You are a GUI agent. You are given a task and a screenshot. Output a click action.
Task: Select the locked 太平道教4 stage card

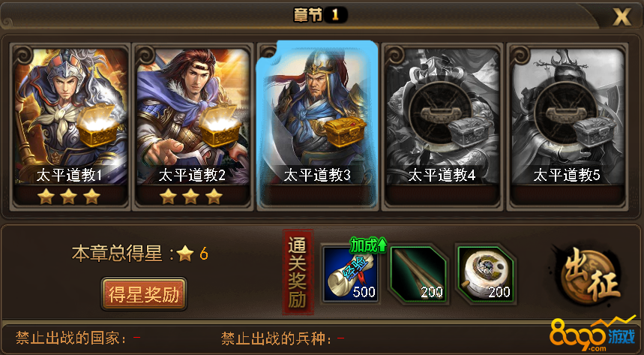click(442, 127)
